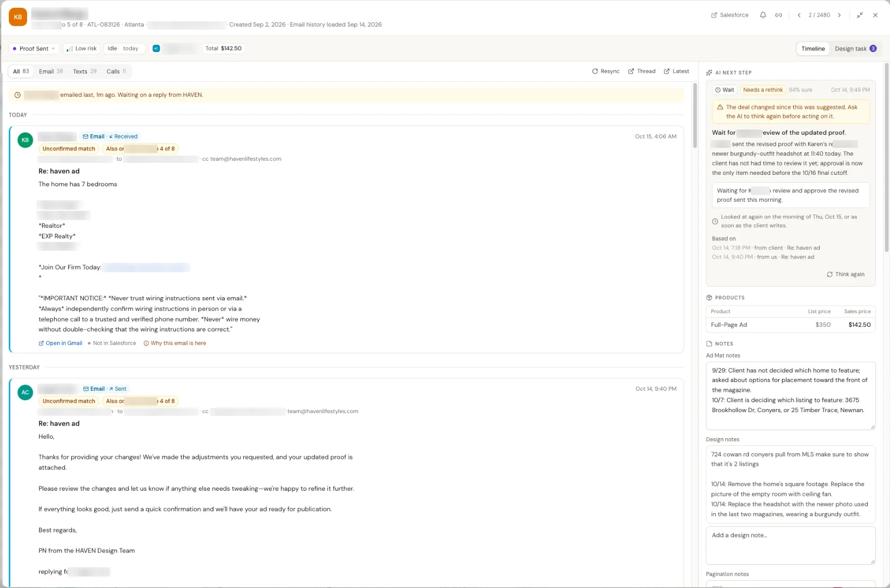
Task: Click the Total $142.50 badge
Action: tap(223, 48)
